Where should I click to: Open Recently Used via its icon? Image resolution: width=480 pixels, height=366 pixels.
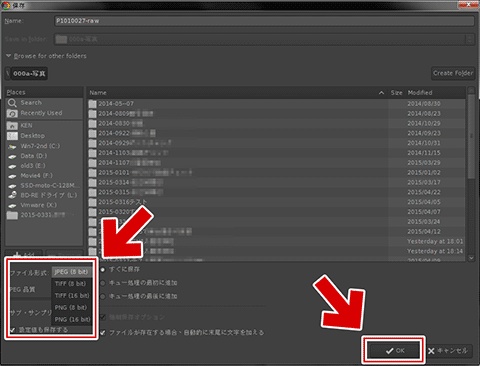12,113
